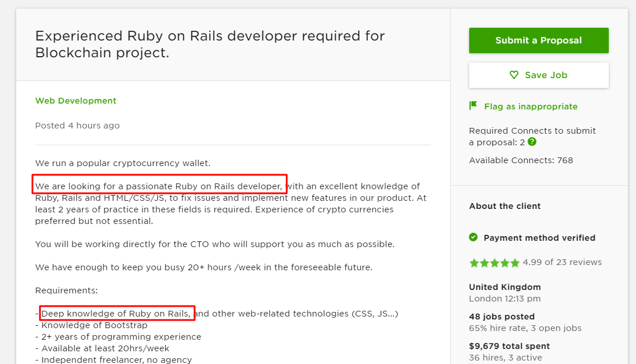The height and width of the screenshot is (364, 636).
Task: Click the 'Posted 4 hours ago' timestamp
Action: [x=78, y=126]
